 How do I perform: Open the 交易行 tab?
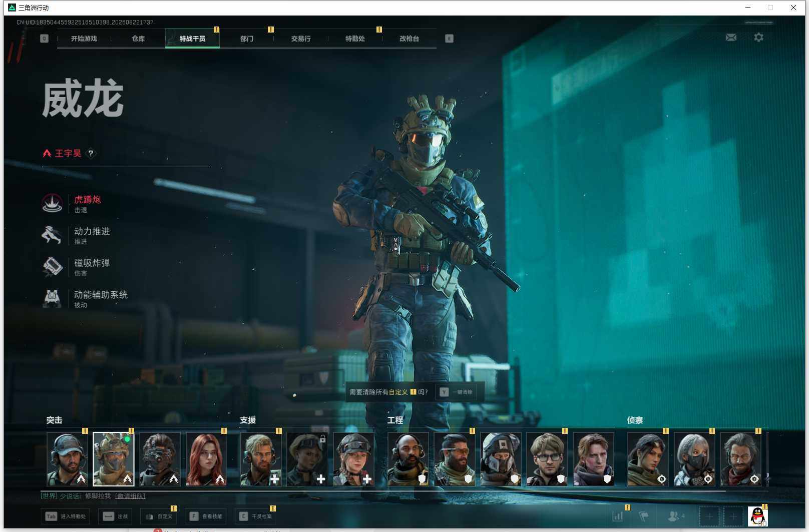click(x=300, y=39)
